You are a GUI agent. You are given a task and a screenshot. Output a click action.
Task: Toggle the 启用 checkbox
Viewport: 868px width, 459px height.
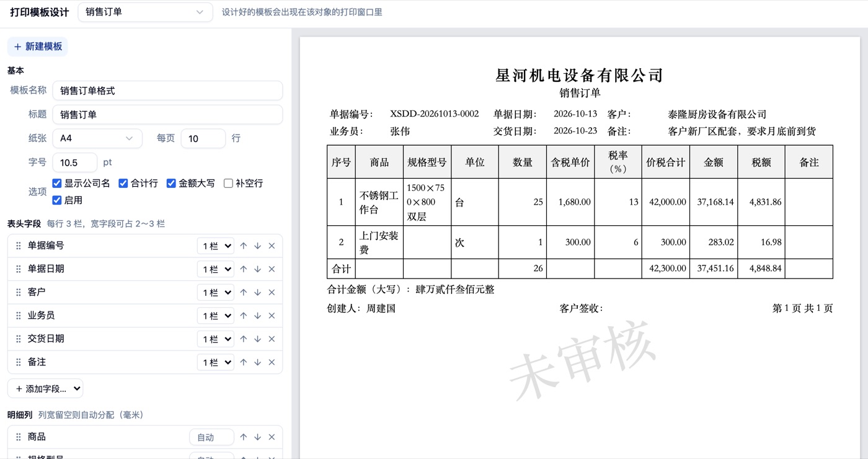pyautogui.click(x=57, y=200)
